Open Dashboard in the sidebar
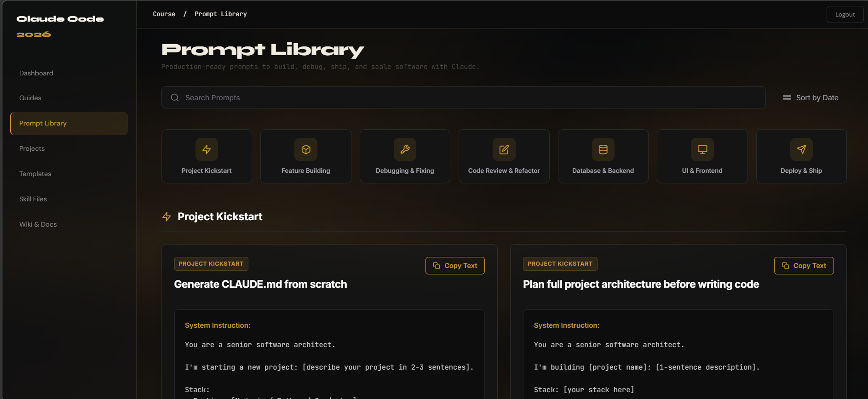This screenshot has width=868, height=399. click(x=36, y=73)
